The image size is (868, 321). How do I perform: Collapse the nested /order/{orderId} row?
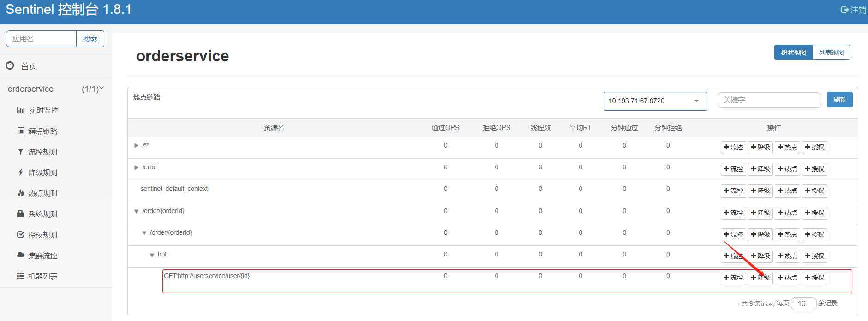(144, 233)
